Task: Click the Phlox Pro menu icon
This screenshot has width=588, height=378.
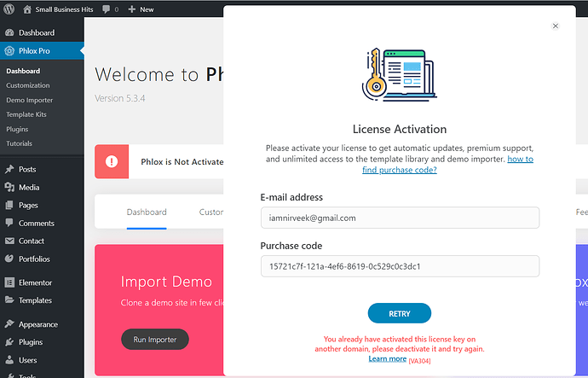Action: (x=9, y=50)
